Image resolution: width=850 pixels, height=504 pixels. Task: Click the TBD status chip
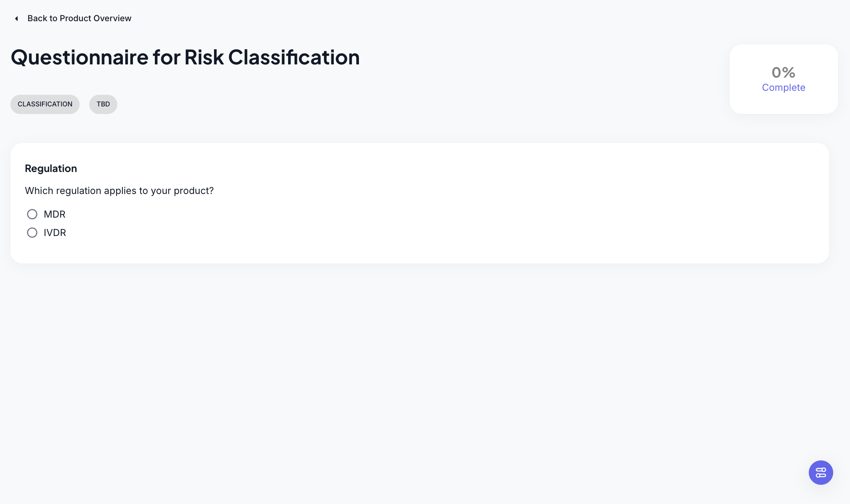coord(103,104)
